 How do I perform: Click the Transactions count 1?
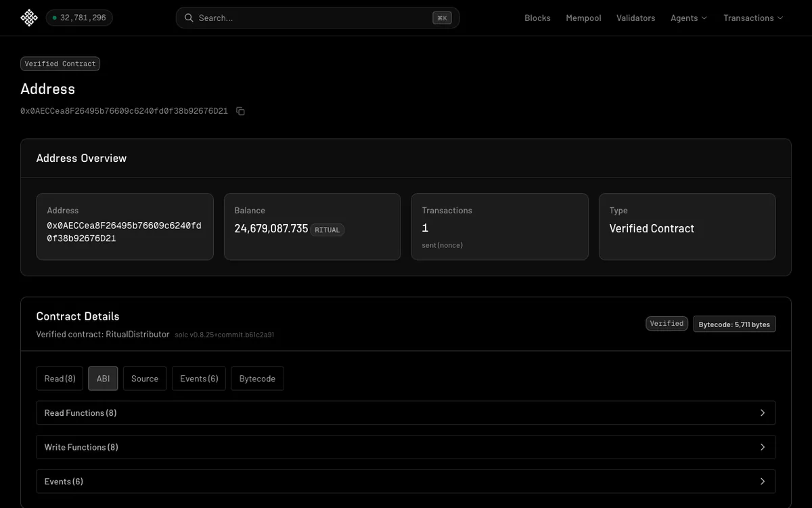click(425, 228)
